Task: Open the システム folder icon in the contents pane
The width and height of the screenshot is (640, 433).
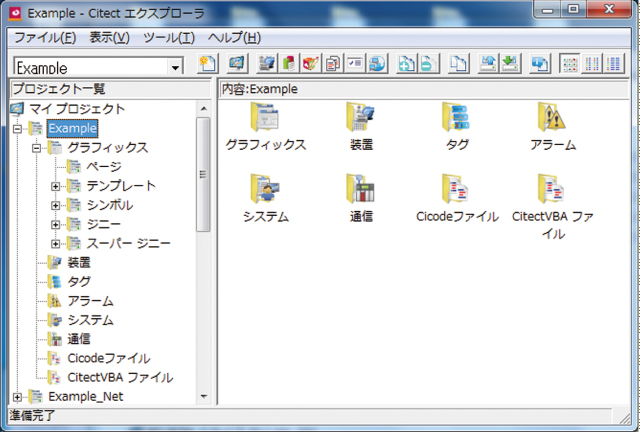Action: tap(265, 189)
